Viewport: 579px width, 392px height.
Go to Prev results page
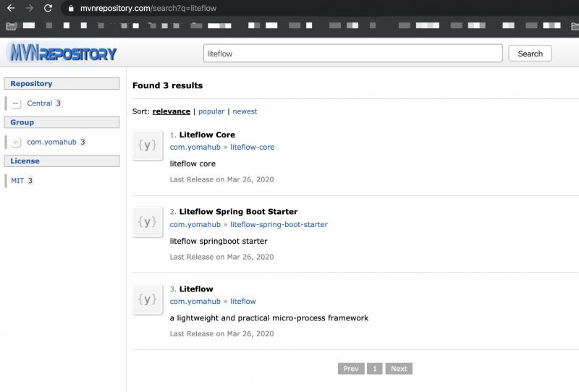[350, 369]
